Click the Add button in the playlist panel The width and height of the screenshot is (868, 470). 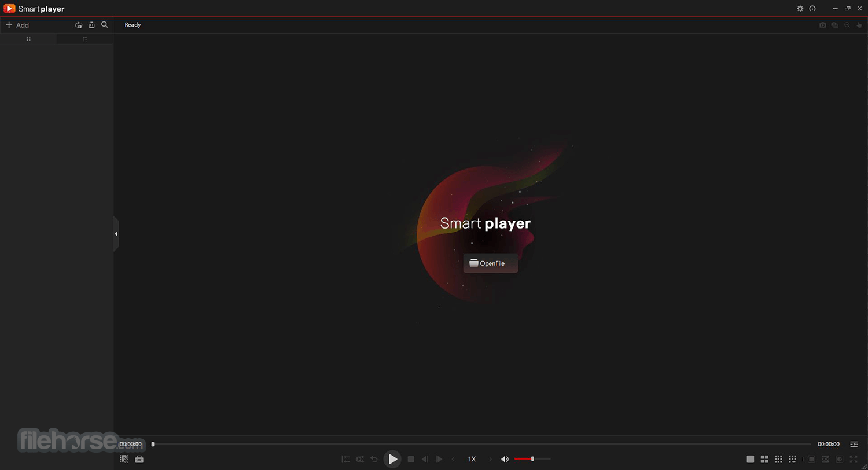[17, 25]
